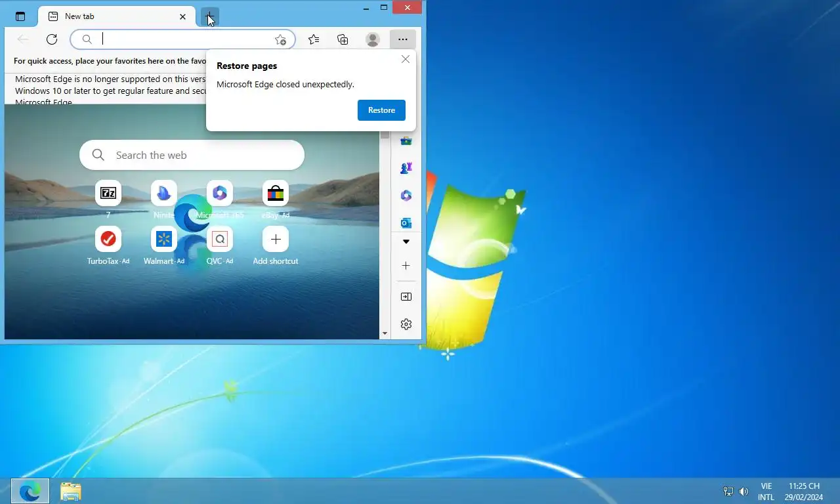Open the Collections icon
The width and height of the screenshot is (840, 504).
343,39
